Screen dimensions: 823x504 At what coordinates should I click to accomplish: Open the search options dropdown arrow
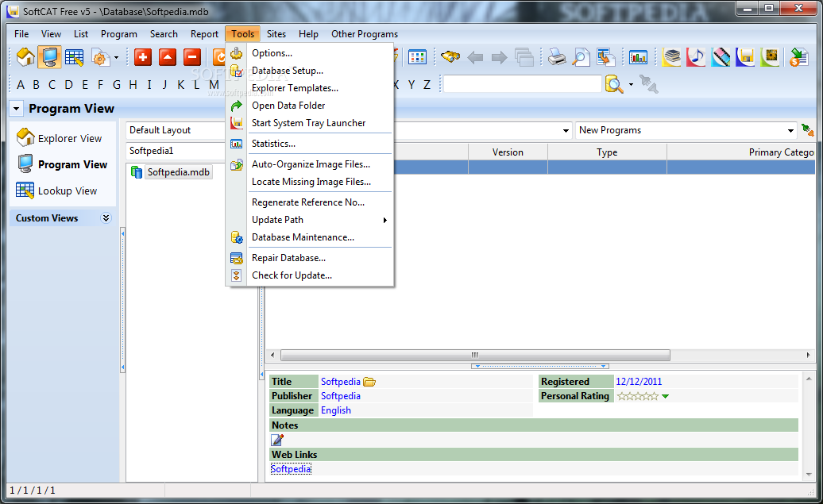pyautogui.click(x=631, y=84)
